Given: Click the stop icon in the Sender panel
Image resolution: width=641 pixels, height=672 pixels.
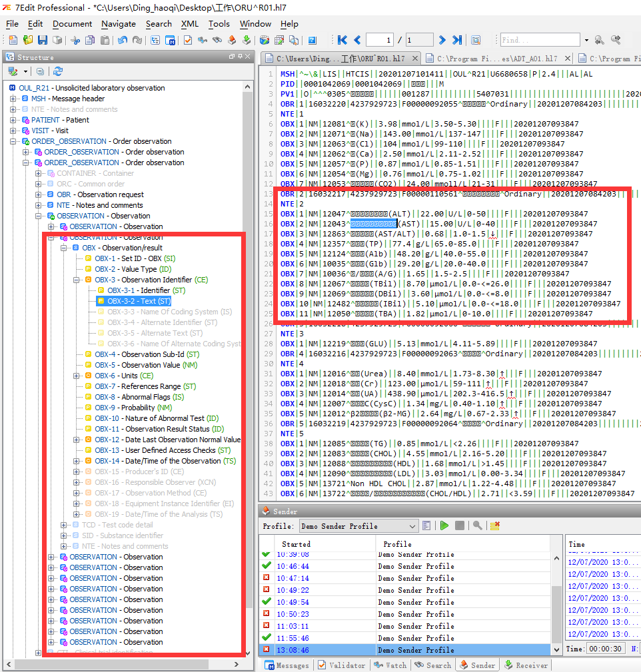Looking at the screenshot, I should [460, 525].
